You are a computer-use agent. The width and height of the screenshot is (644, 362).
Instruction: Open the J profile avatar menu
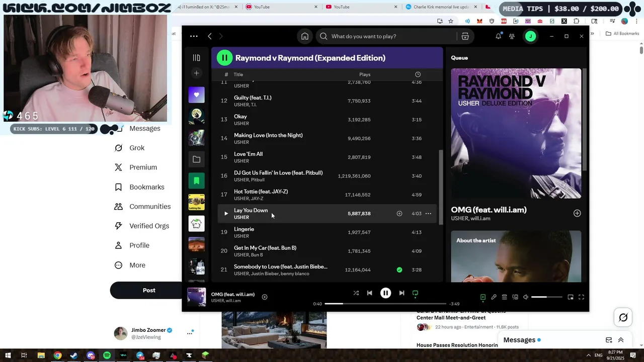point(530,36)
